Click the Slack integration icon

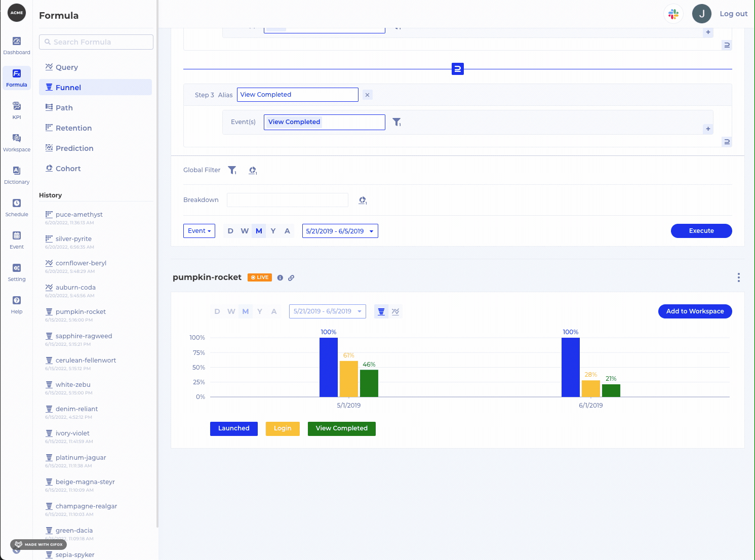coord(673,14)
